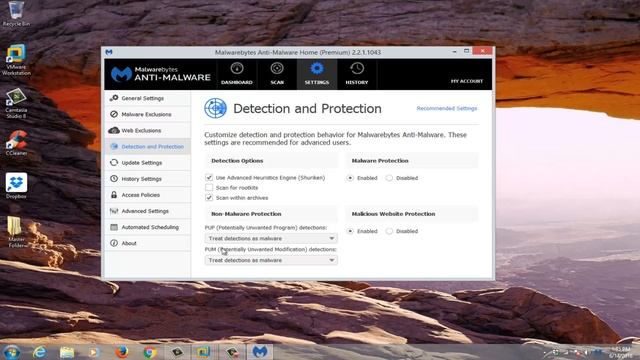Open the Settings gear tab

tap(317, 69)
